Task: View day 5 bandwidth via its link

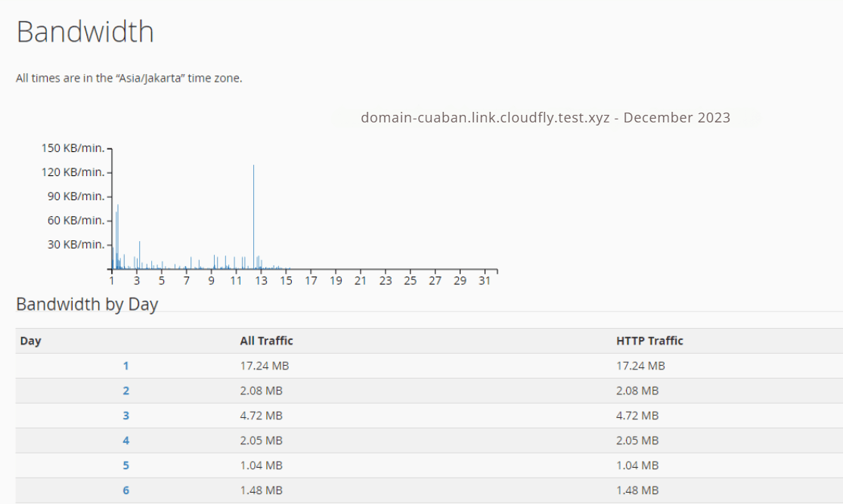Action: click(x=126, y=465)
